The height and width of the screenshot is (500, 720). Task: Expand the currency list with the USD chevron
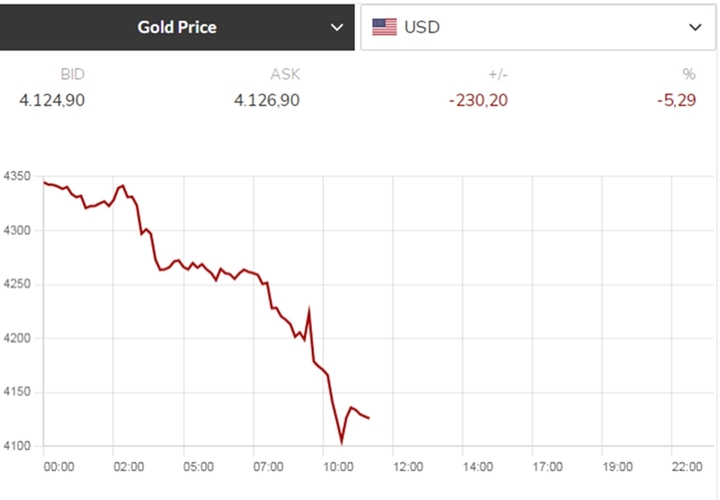point(696,27)
